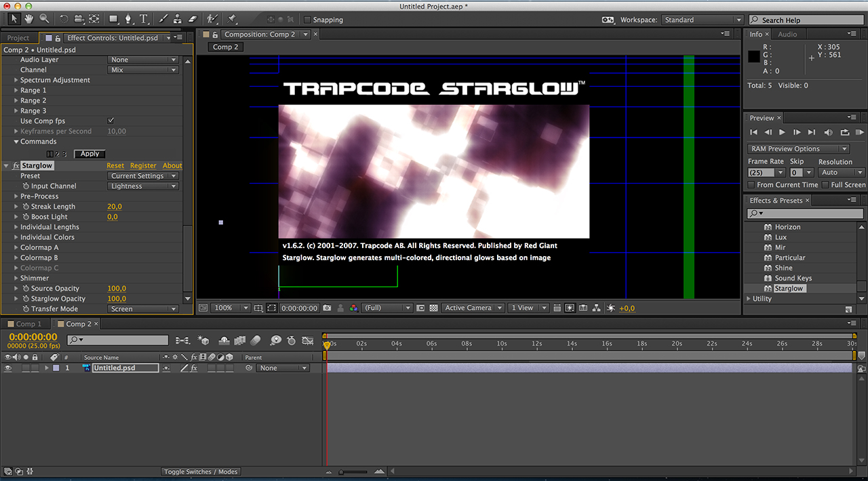The height and width of the screenshot is (481, 868).
Task: Enable the From Current Time checkbox
Action: pyautogui.click(x=751, y=185)
